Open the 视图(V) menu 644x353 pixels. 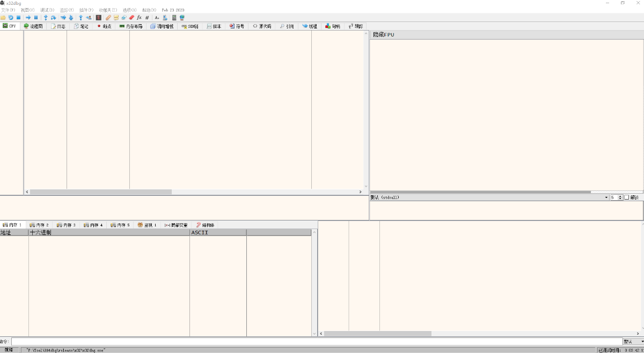tap(27, 10)
